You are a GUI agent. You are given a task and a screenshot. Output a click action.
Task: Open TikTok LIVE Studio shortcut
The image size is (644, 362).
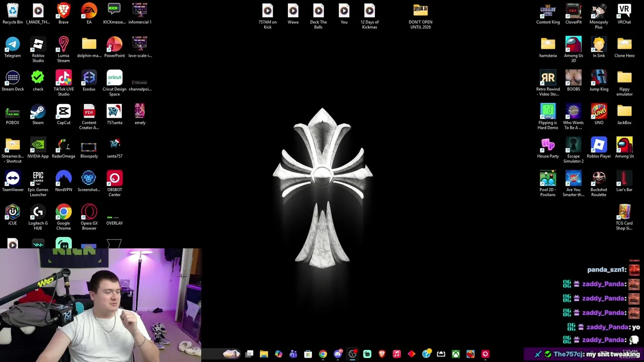[x=63, y=83]
